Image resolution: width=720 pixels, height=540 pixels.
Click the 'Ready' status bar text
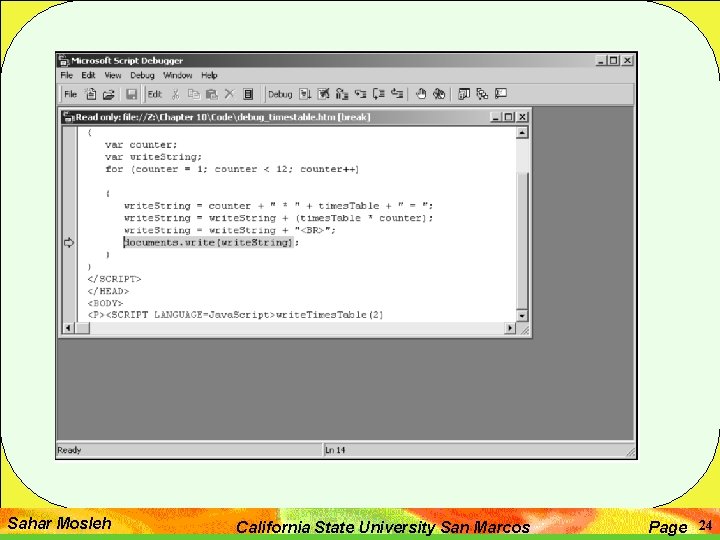coord(69,450)
